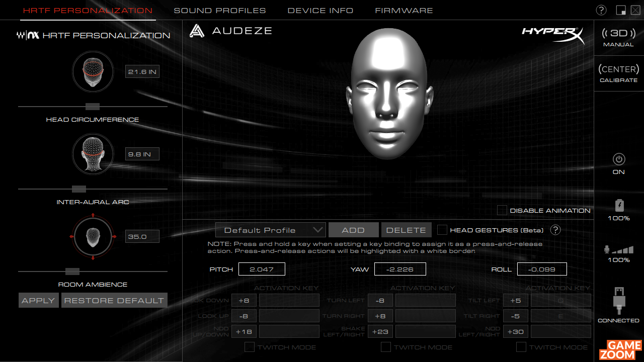Click the head circumference head model icon
This screenshot has width=644, height=362.
pyautogui.click(x=93, y=72)
